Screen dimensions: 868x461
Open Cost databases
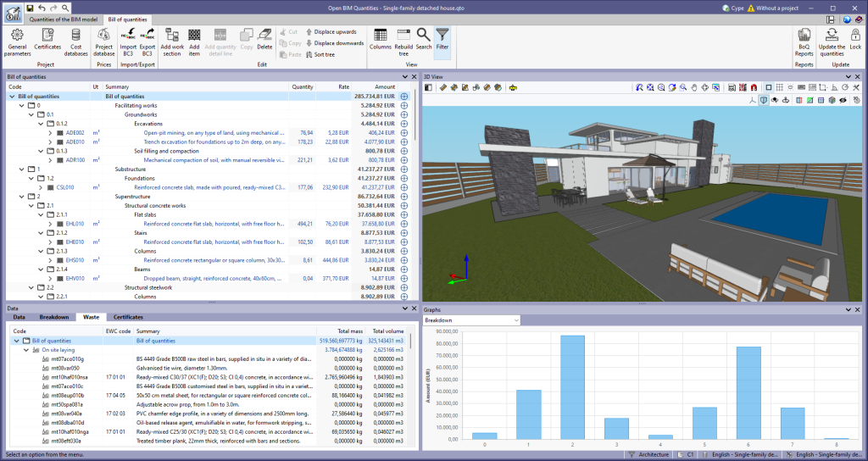[x=76, y=41]
